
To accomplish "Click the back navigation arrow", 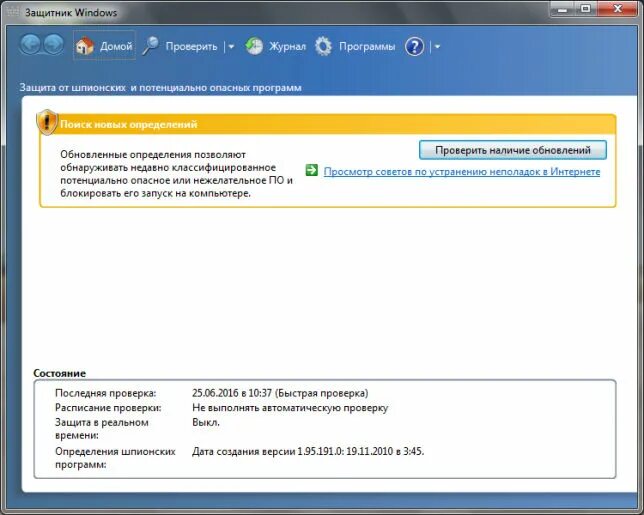I will tap(30, 45).
